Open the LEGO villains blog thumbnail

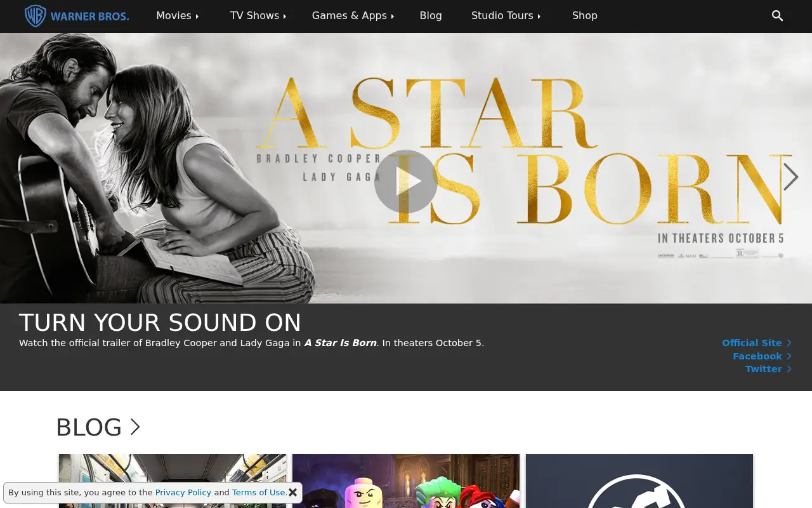(x=406, y=481)
